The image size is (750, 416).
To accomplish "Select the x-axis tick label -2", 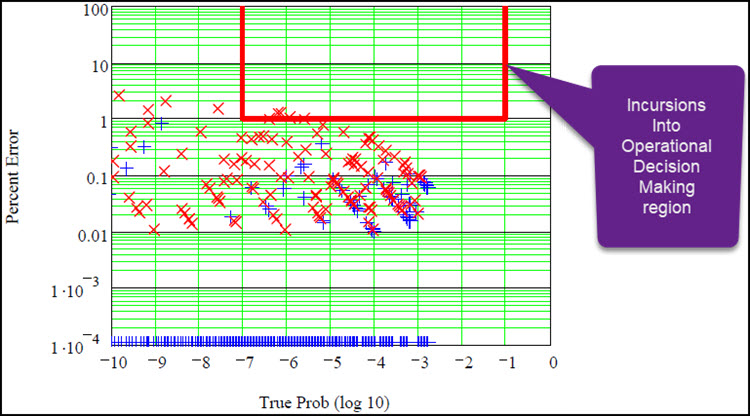I will click(462, 362).
